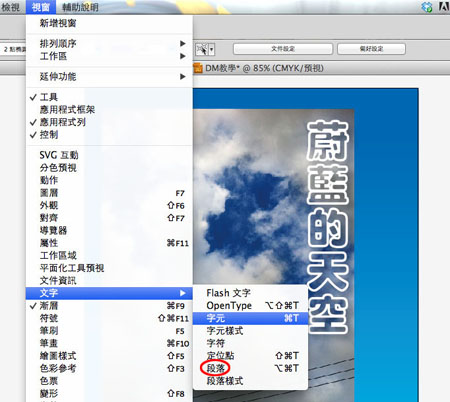Viewport: 450px width, 402px height.
Task: Choose Flash 文字 in the submenu
Action: pos(250,293)
